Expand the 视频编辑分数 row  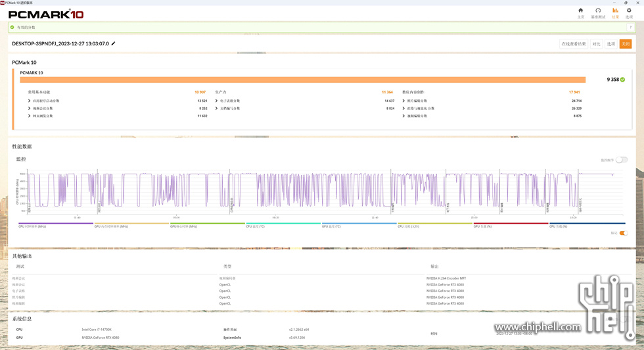(403, 116)
